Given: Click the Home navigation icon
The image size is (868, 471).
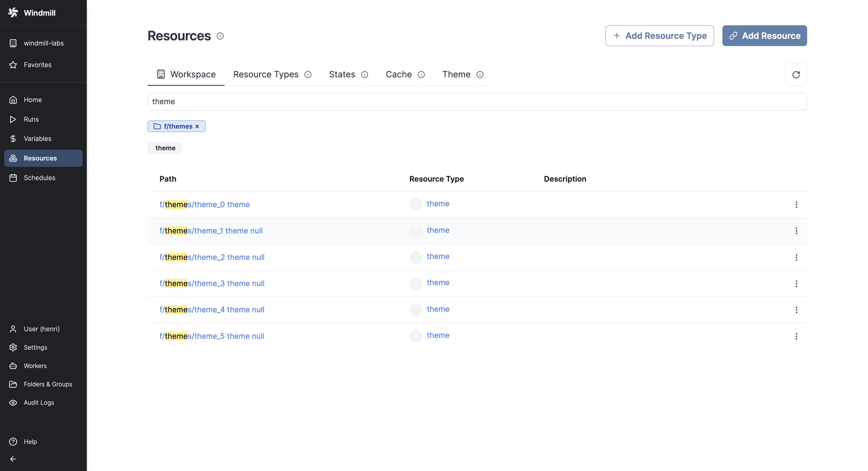Looking at the screenshot, I should [x=14, y=100].
